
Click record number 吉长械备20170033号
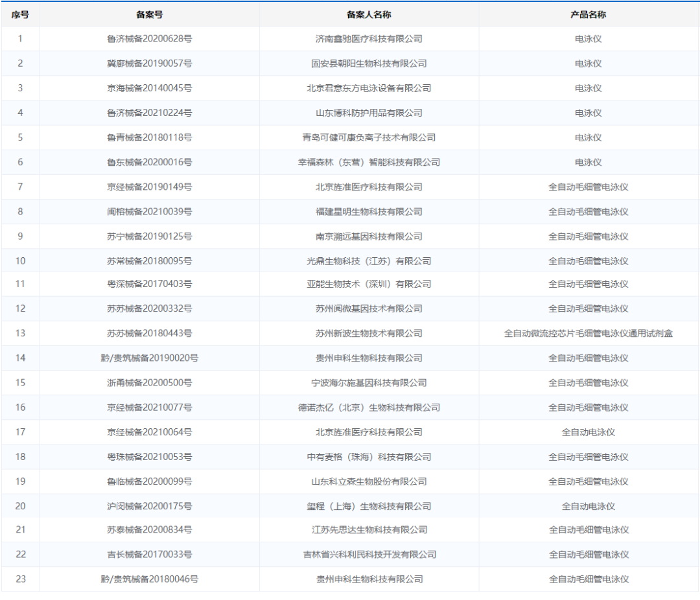(x=150, y=554)
